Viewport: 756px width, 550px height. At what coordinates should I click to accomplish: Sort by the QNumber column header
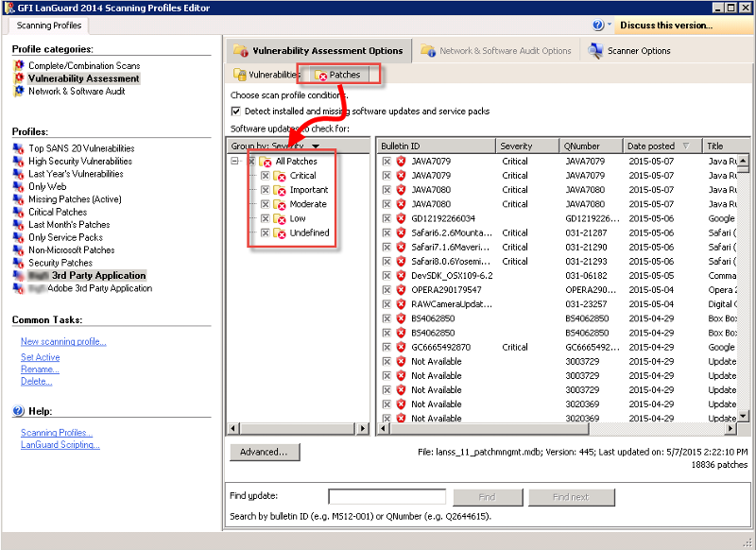(591, 146)
